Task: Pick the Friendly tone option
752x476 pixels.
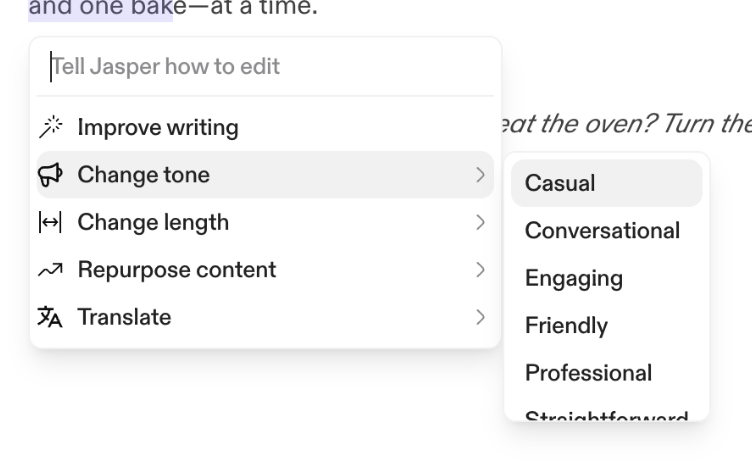Action: pos(566,326)
